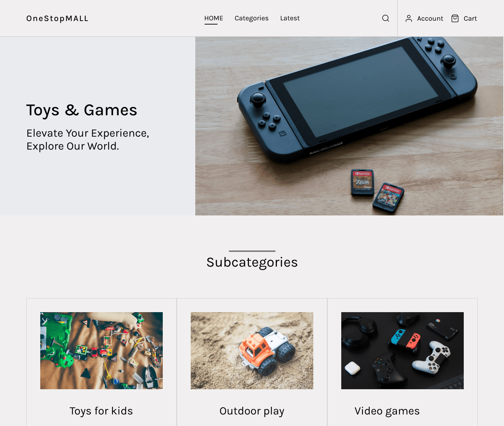Open the Outdoor play truck thumbnail

click(252, 351)
